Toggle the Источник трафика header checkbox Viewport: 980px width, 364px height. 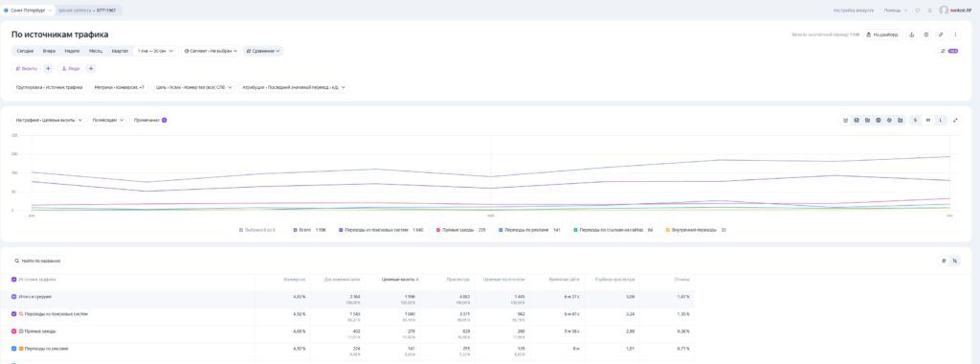click(x=14, y=280)
